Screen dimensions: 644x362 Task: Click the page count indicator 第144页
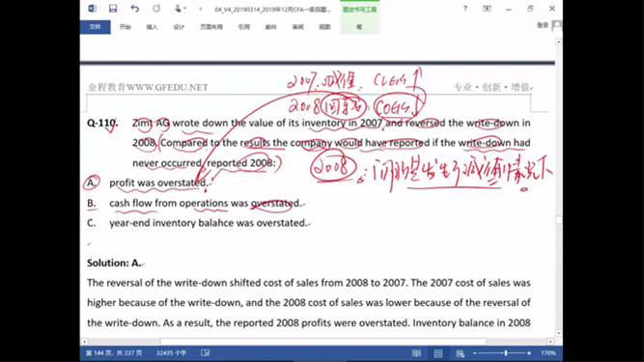[114, 353]
